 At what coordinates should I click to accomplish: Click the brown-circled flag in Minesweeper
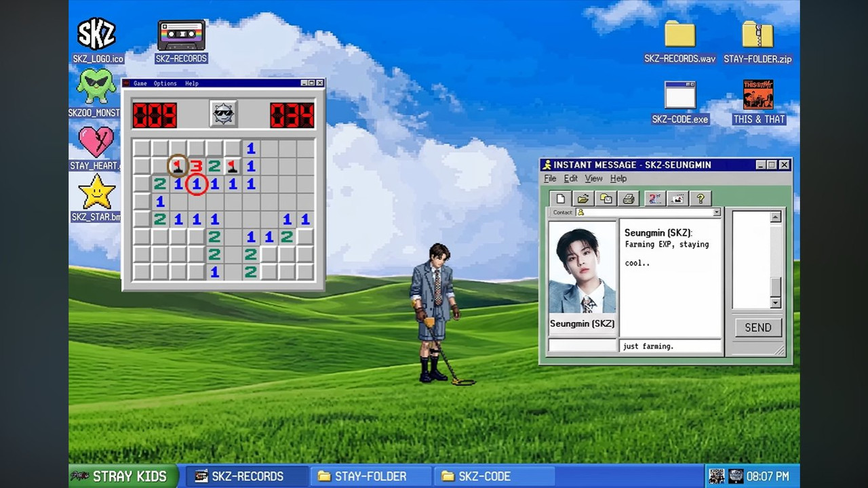point(178,165)
